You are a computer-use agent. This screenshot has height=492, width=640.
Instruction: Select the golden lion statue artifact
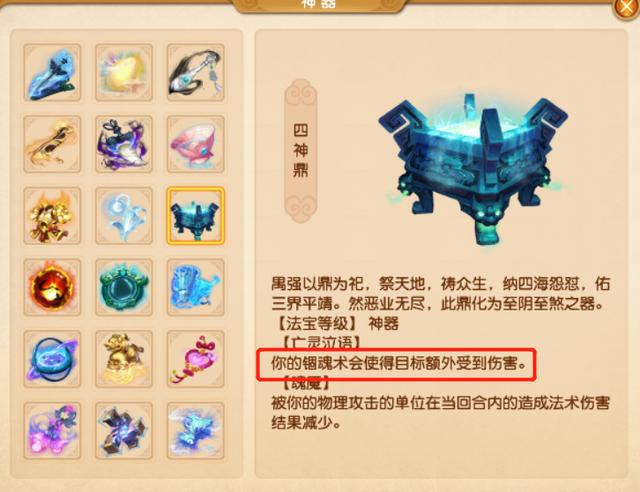tap(124, 359)
